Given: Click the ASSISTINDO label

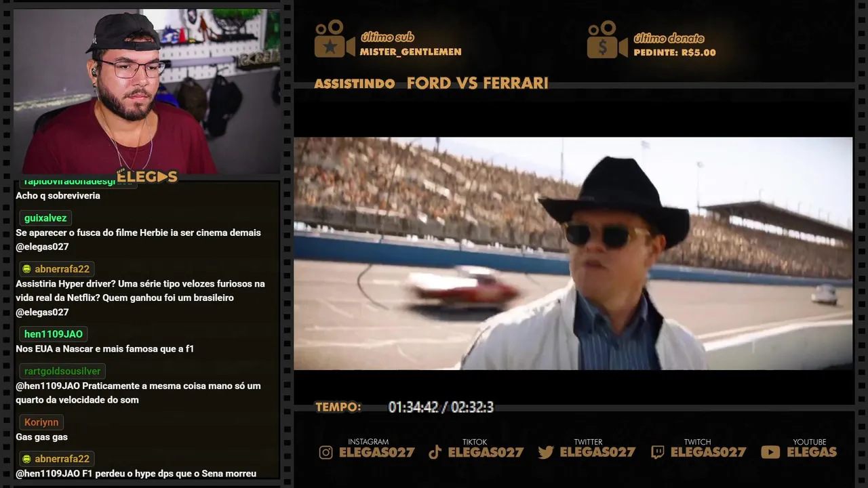Looking at the screenshot, I should [355, 84].
